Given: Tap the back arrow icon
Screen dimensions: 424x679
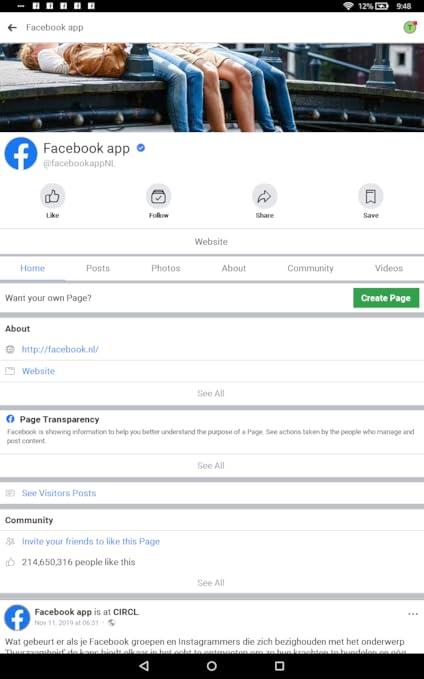Looking at the screenshot, I should [12, 28].
